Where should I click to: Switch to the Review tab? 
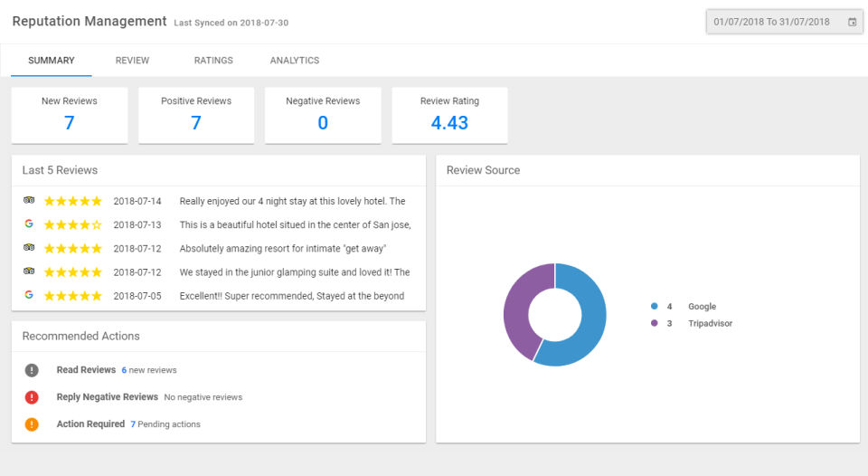[132, 61]
